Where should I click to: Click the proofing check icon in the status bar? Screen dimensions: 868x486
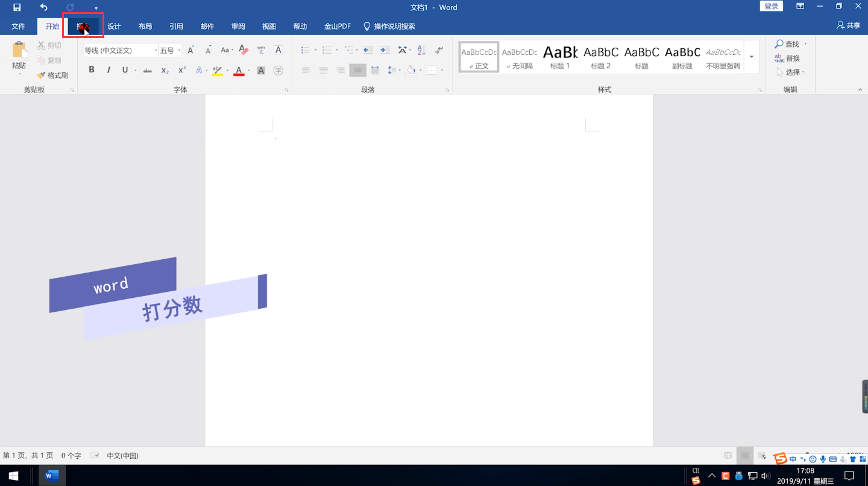pyautogui.click(x=95, y=455)
